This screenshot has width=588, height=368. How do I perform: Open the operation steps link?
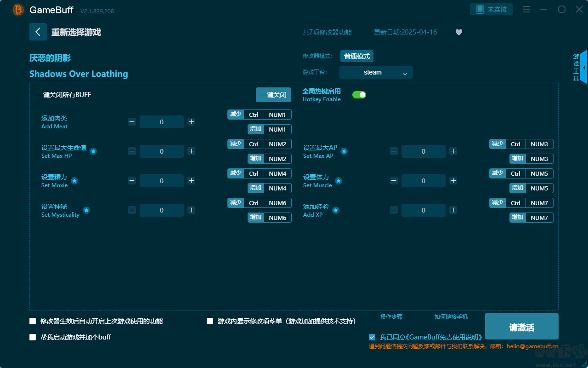tap(391, 317)
